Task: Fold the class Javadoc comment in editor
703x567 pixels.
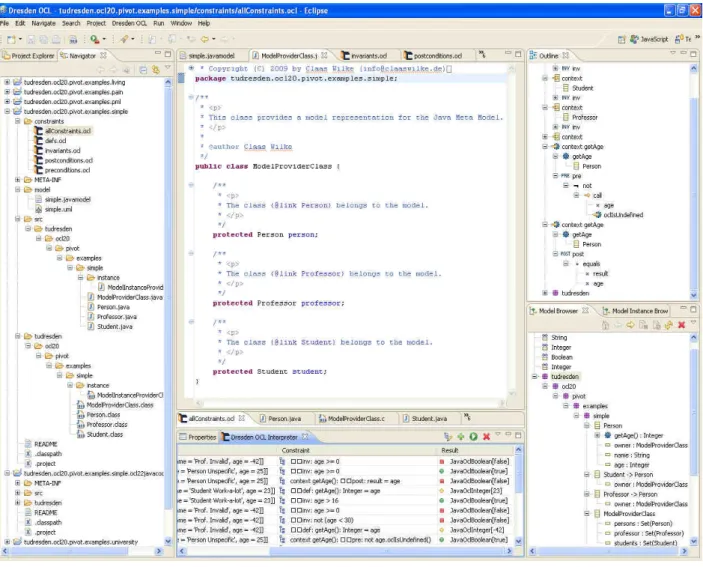Action: [191, 97]
